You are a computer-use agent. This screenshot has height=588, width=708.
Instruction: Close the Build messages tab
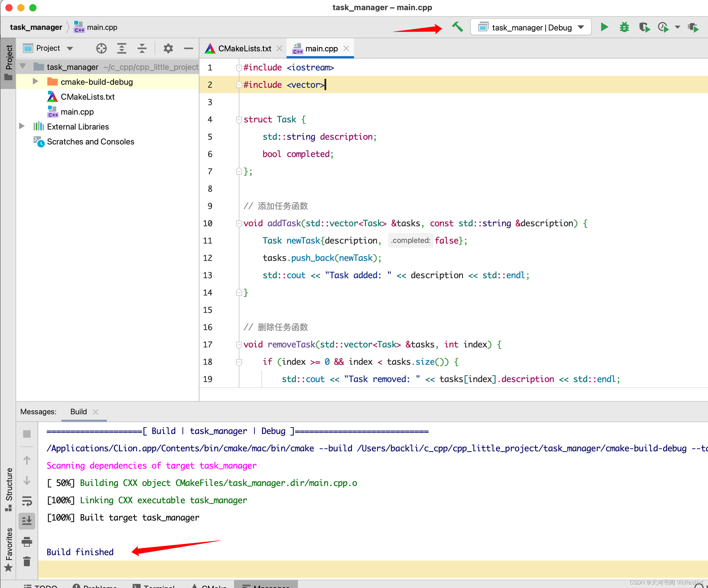tap(96, 412)
